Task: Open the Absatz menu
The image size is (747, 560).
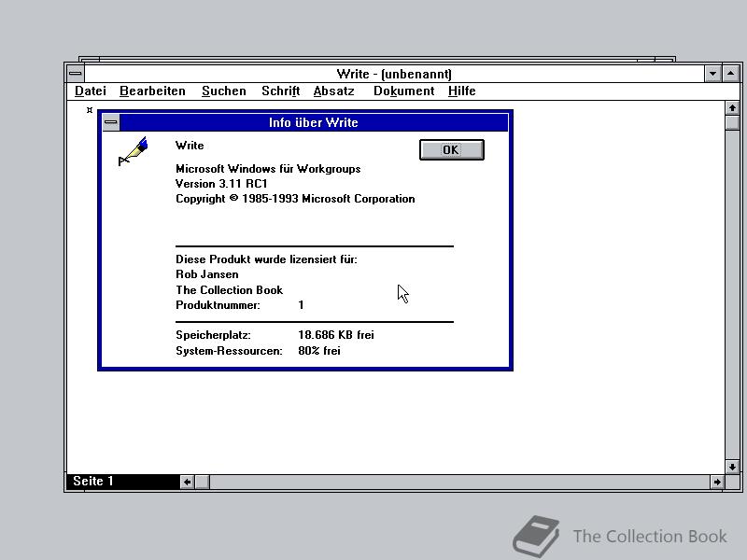Action: [x=333, y=91]
